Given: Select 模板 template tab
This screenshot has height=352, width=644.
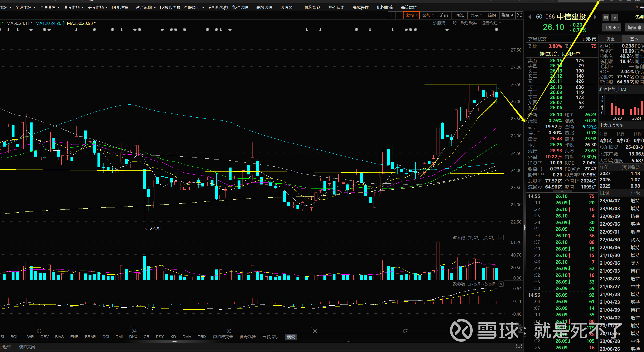Looking at the screenshot, I should 291,337.
